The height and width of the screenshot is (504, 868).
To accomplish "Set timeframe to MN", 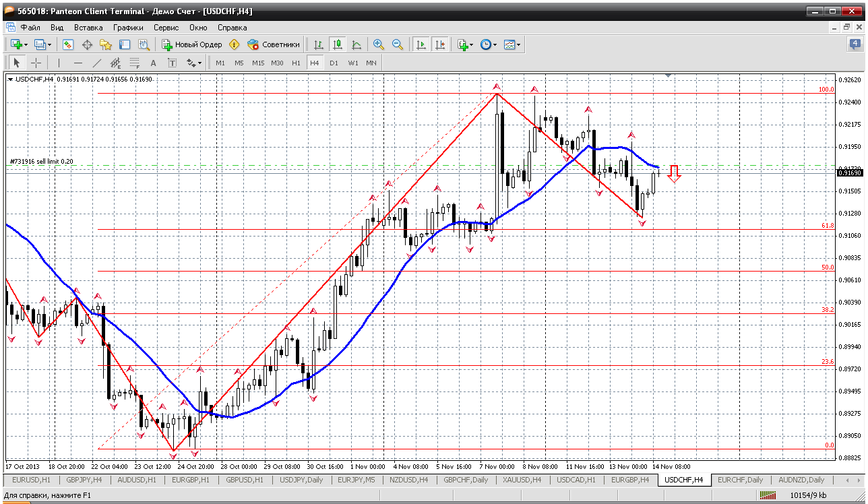I will click(371, 63).
